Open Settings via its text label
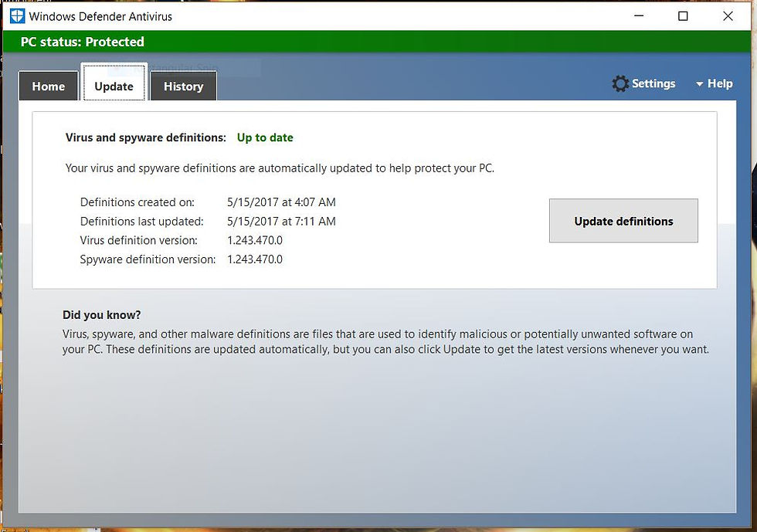 click(x=653, y=83)
